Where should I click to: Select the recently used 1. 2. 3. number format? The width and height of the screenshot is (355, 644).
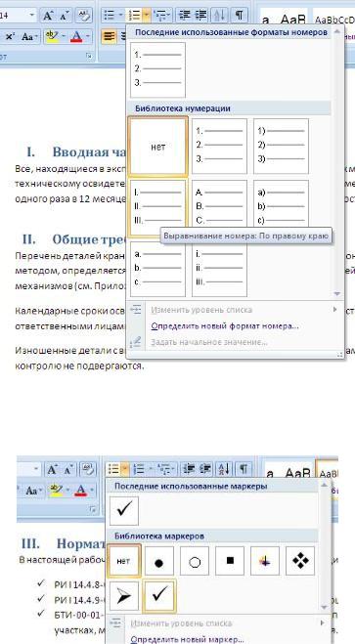coord(157,69)
